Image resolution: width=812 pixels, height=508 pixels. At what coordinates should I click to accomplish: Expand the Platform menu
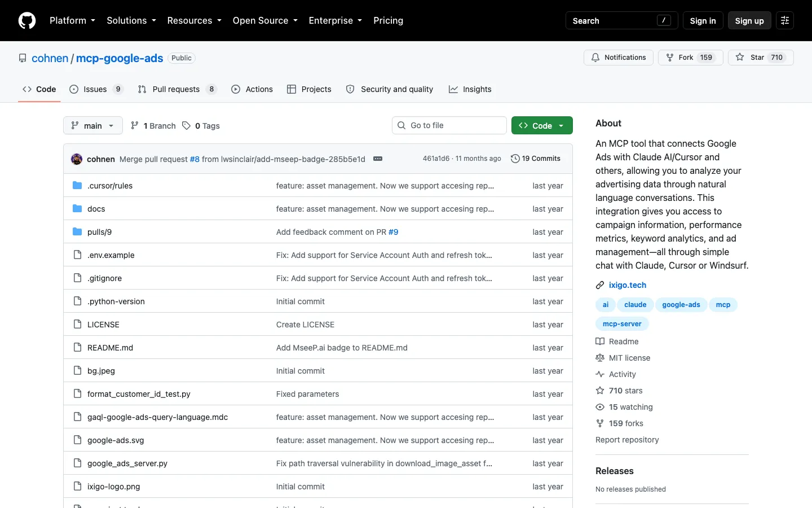coord(72,20)
